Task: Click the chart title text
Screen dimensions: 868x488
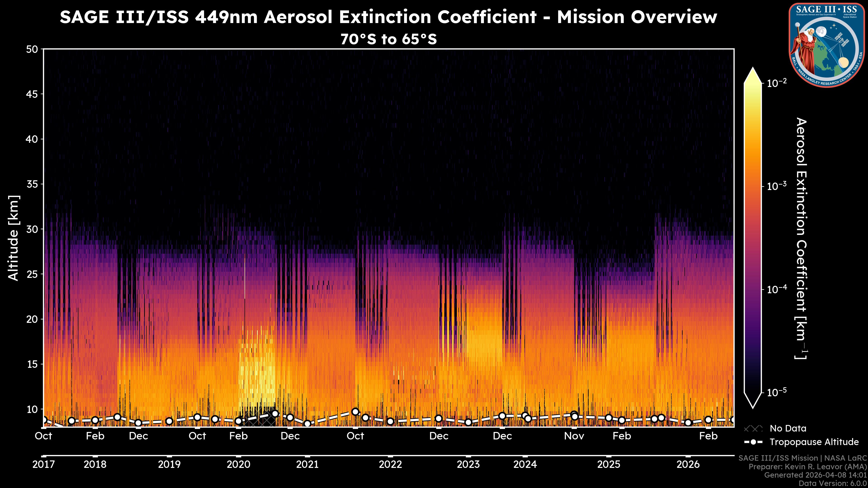Action: 388,17
